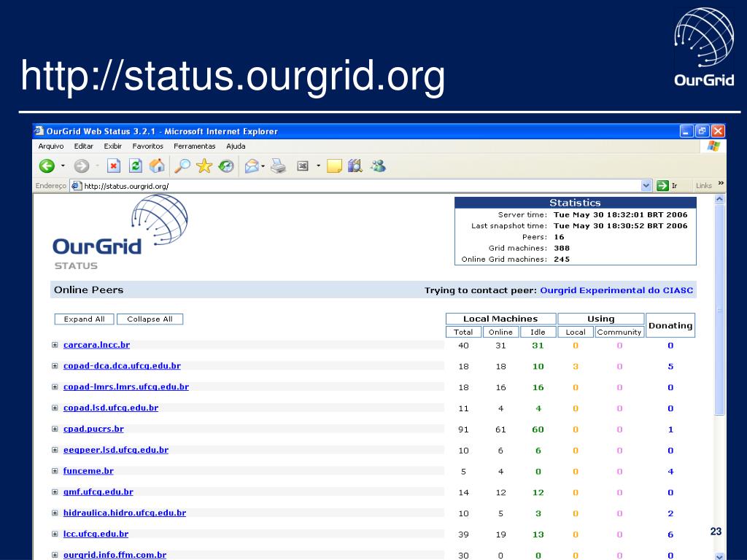Open the Favoritos menu
Image resolution: width=747 pixels, height=560 pixels.
click(147, 146)
